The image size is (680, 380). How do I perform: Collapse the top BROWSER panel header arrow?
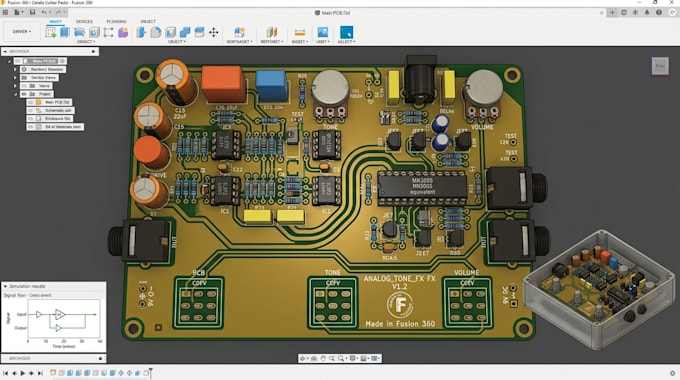click(5, 51)
